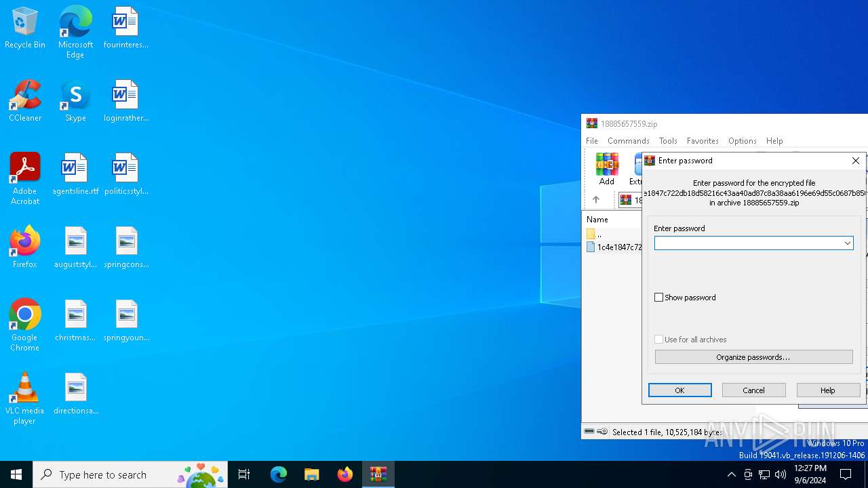Viewport: 868px width, 488px height.
Task: Open the Tools menu in WinRAR
Action: click(668, 141)
